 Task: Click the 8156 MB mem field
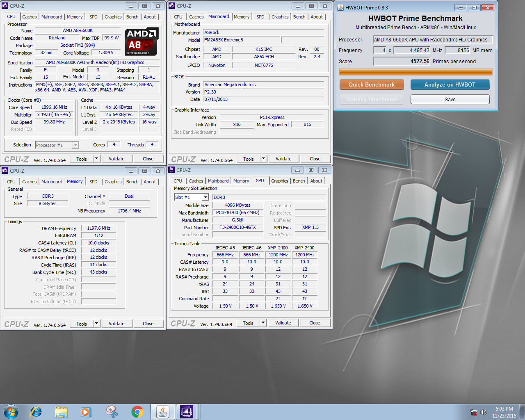pyautogui.click(x=458, y=50)
